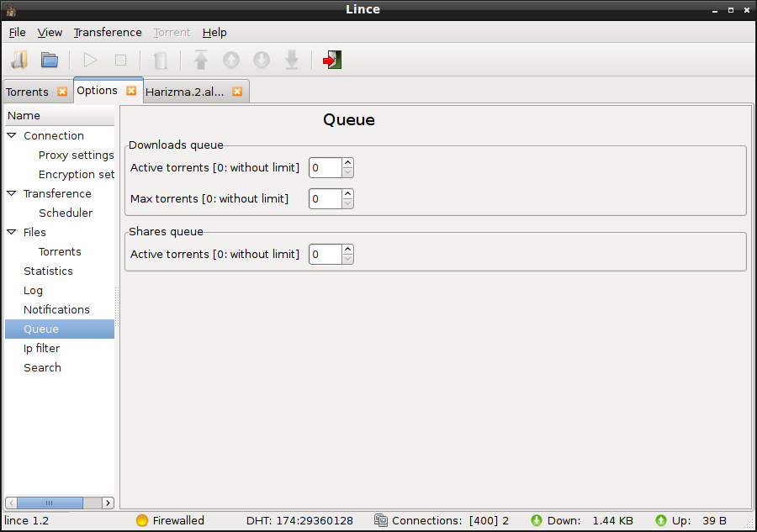Click the quit application exit icon
The image size is (757, 532).
tap(332, 60)
